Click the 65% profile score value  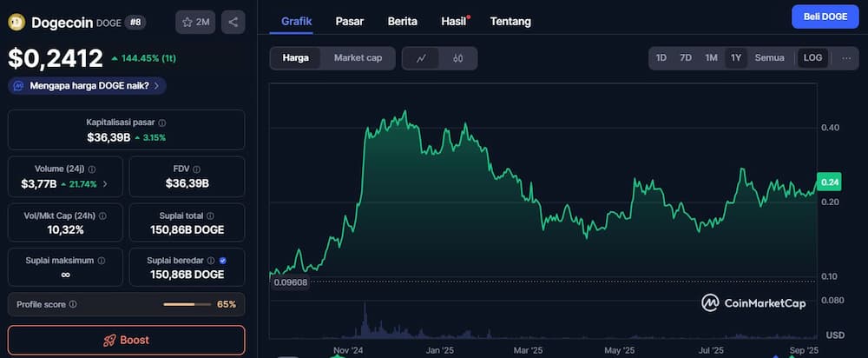click(x=227, y=304)
